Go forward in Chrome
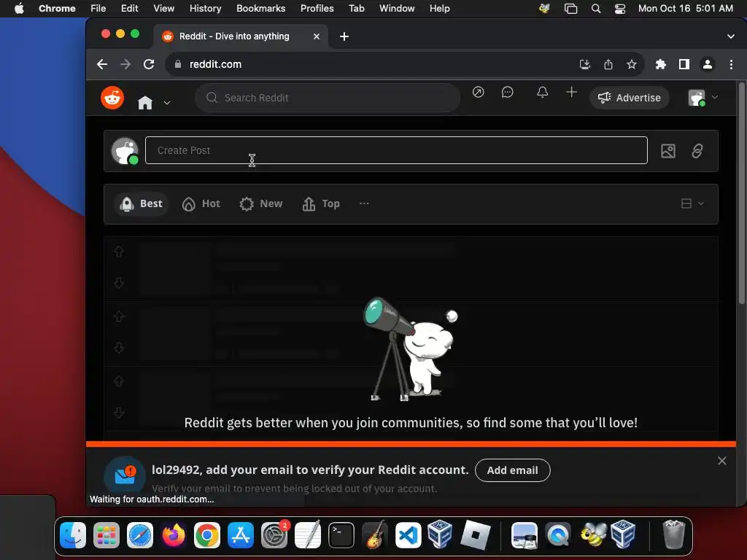 click(x=125, y=64)
